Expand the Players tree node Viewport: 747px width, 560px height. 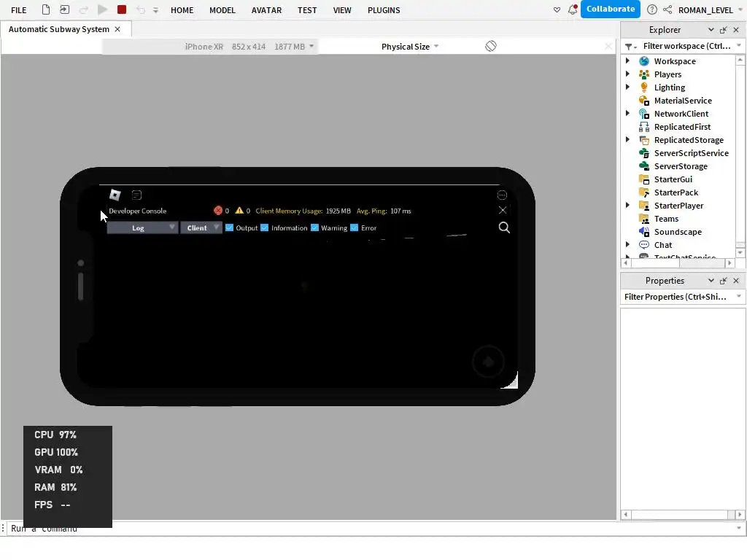[627, 74]
